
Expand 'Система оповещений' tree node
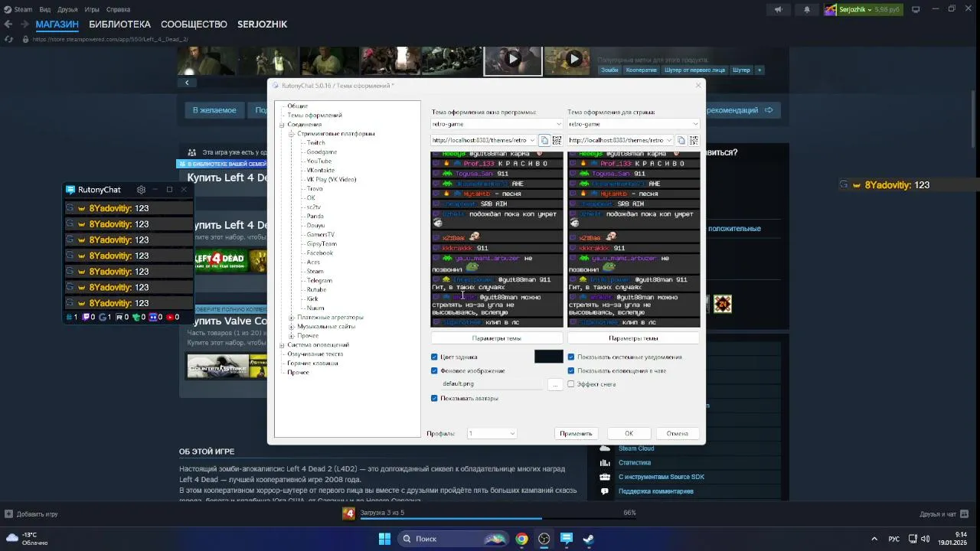[x=282, y=345]
